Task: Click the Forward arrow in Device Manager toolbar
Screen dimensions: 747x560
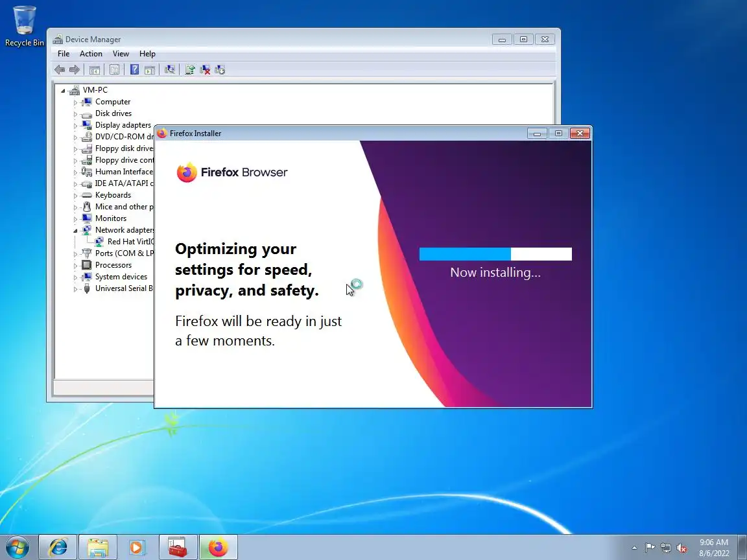Action: pyautogui.click(x=75, y=70)
